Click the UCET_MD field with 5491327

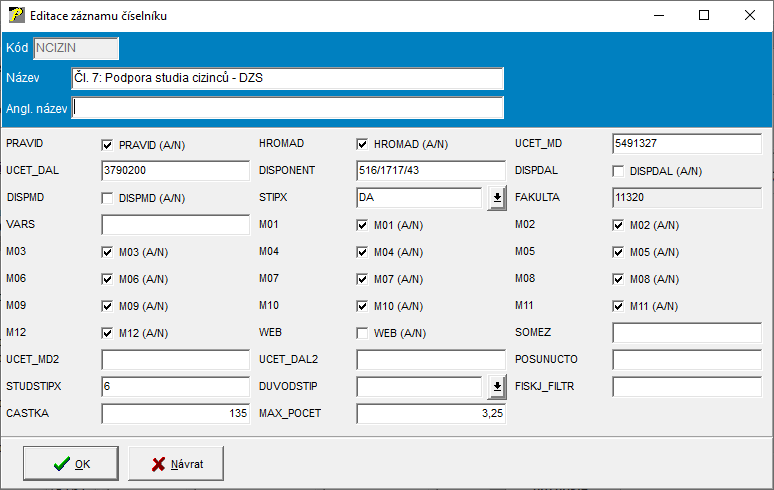pyautogui.click(x=687, y=144)
